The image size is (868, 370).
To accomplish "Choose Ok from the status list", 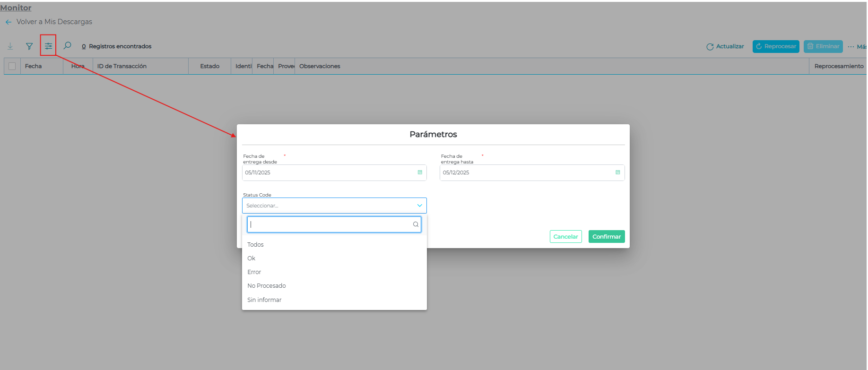I will tap(252, 258).
